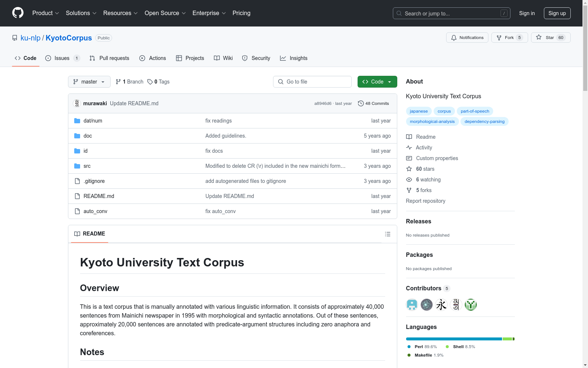The image size is (588, 368).
Task: Switch to the Security tab
Action: pos(256,58)
